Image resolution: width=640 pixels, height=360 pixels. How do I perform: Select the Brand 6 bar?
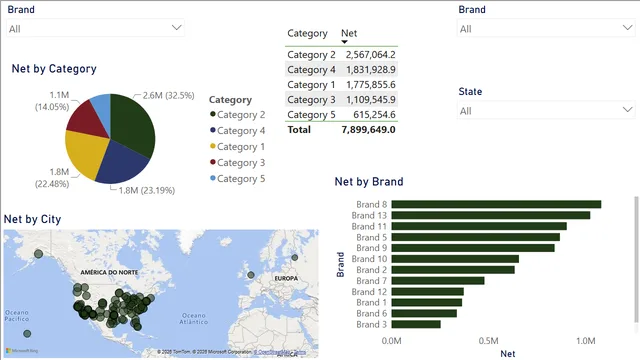click(424, 313)
